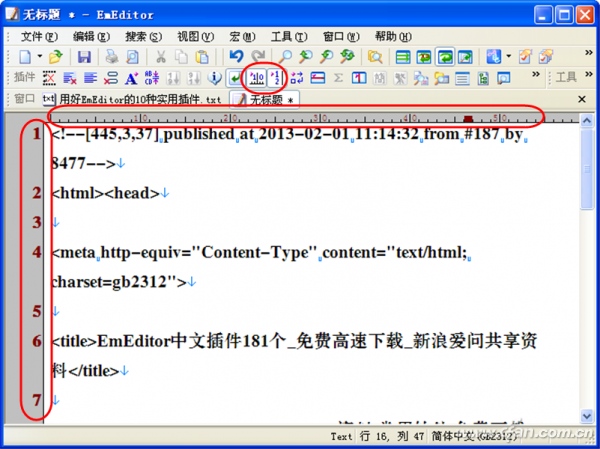Click the Simplified Chinese 简 plugin icon

click(380, 78)
